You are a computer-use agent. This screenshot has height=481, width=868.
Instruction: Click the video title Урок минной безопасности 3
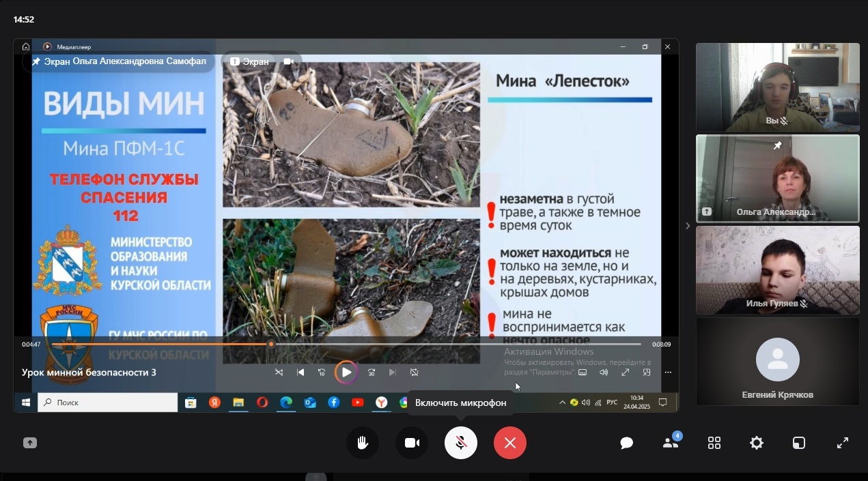point(89,373)
